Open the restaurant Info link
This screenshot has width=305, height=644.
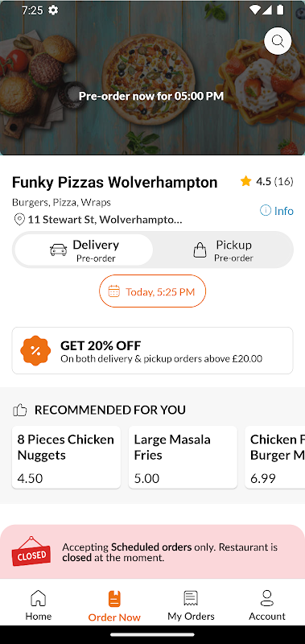point(277,211)
